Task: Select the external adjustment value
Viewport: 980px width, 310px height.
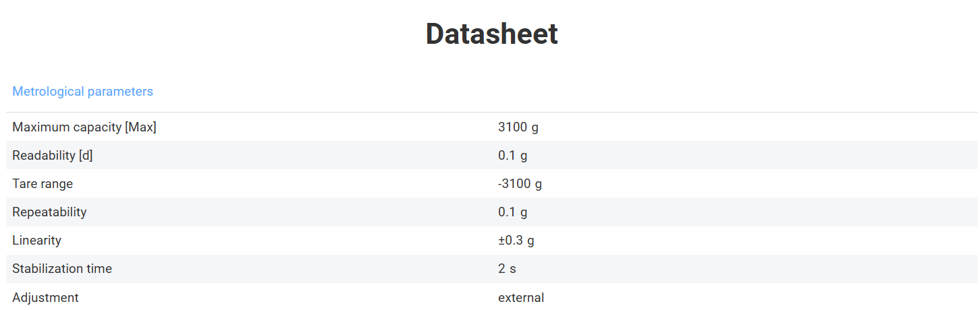Action: 520,297
